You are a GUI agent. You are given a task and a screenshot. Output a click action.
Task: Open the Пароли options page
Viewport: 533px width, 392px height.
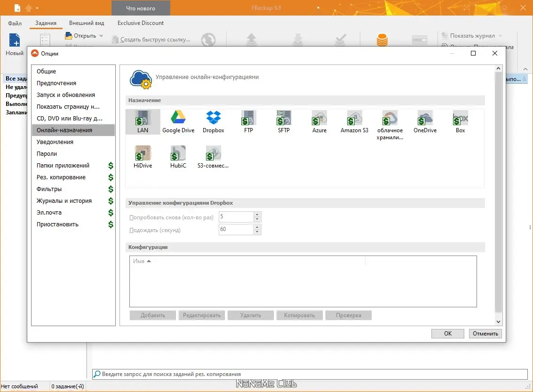click(73, 154)
